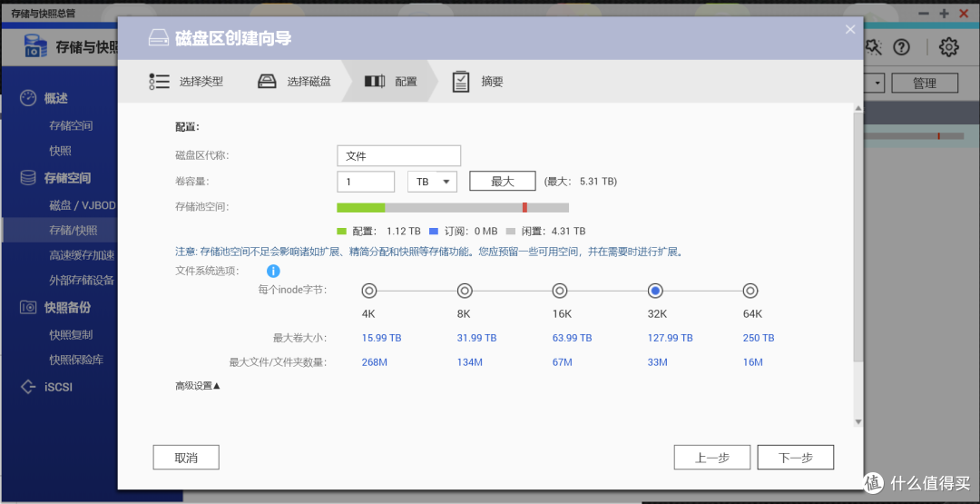Open help with the question mark icon

[x=901, y=47]
